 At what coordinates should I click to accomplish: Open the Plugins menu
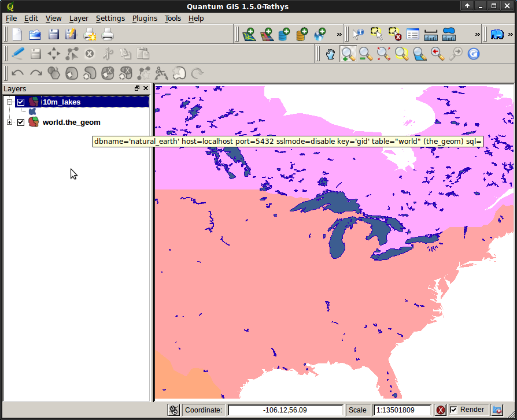point(145,18)
